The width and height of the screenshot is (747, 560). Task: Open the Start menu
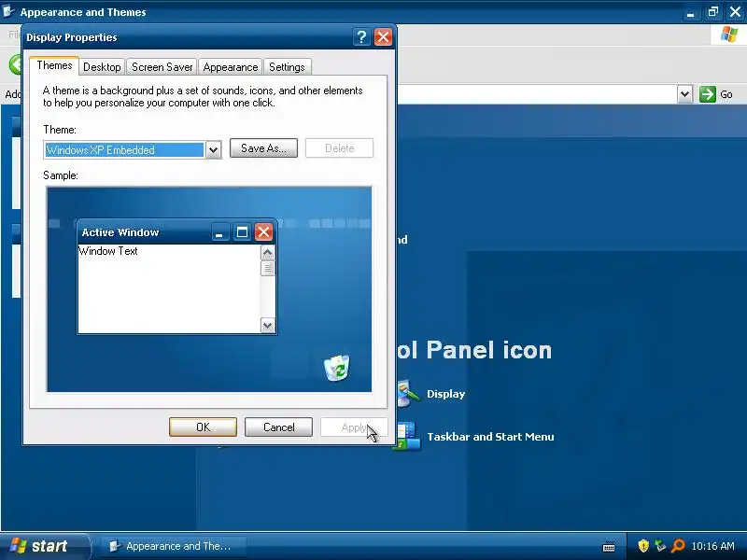45,546
